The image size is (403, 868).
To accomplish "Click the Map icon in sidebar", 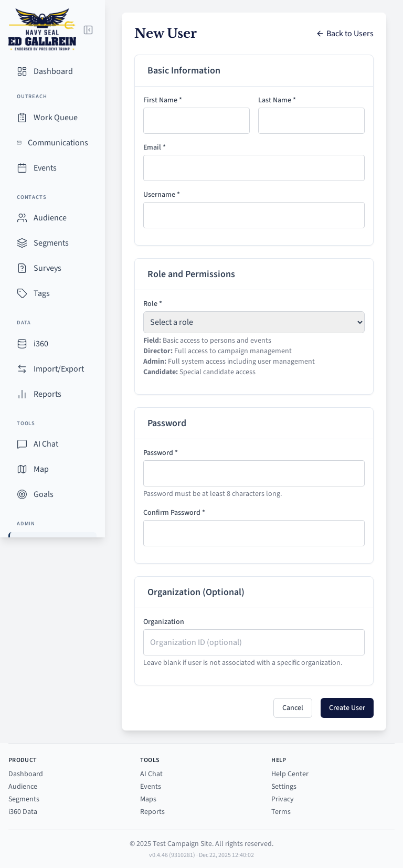I will pyautogui.click(x=22, y=469).
